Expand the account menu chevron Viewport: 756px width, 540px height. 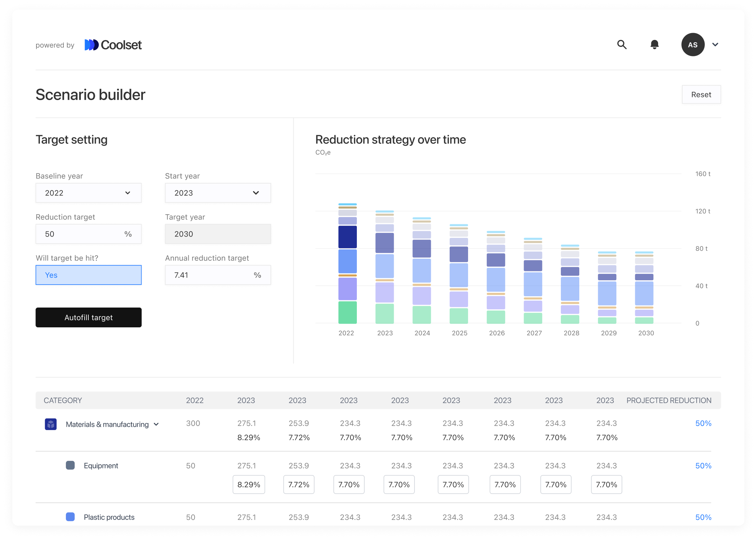click(715, 45)
